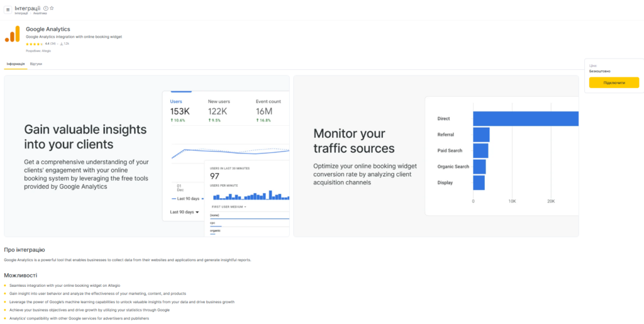Click the download count icon showing 1.2k
The width and height of the screenshot is (644, 324).
(61, 44)
